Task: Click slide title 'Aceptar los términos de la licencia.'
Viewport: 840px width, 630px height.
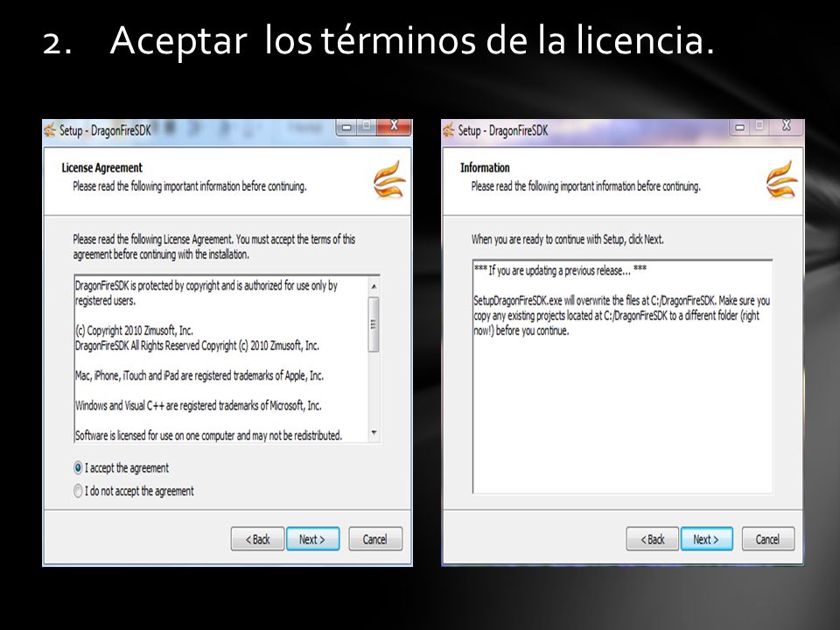Action: (412, 41)
